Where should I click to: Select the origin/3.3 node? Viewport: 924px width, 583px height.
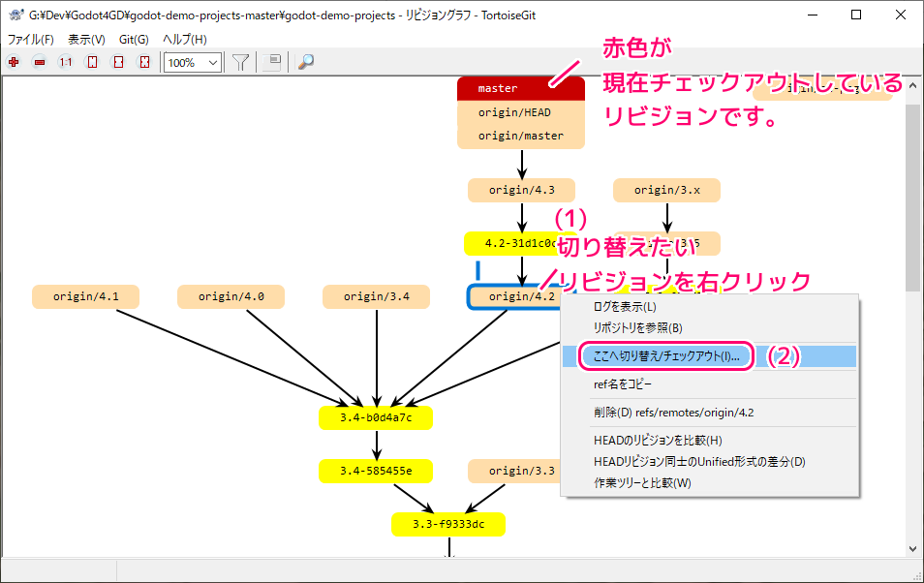[x=514, y=471]
